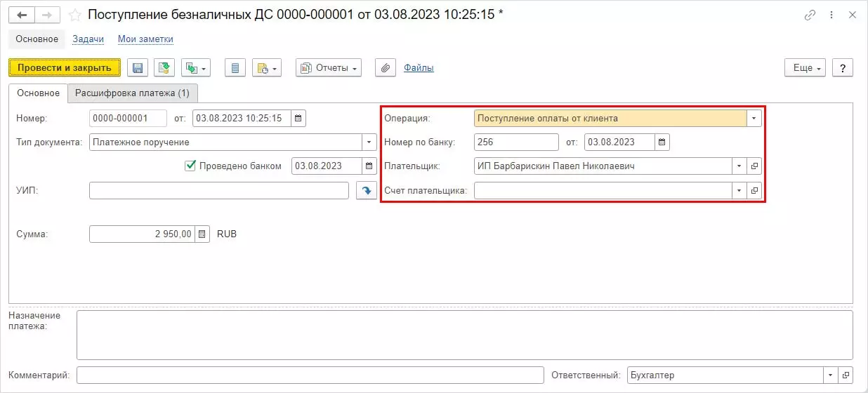
Task: Copy link with the chain icon
Action: click(x=810, y=14)
